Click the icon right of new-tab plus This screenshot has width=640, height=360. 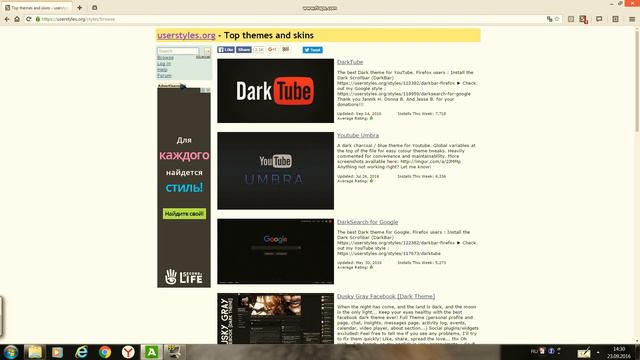click(x=94, y=7)
